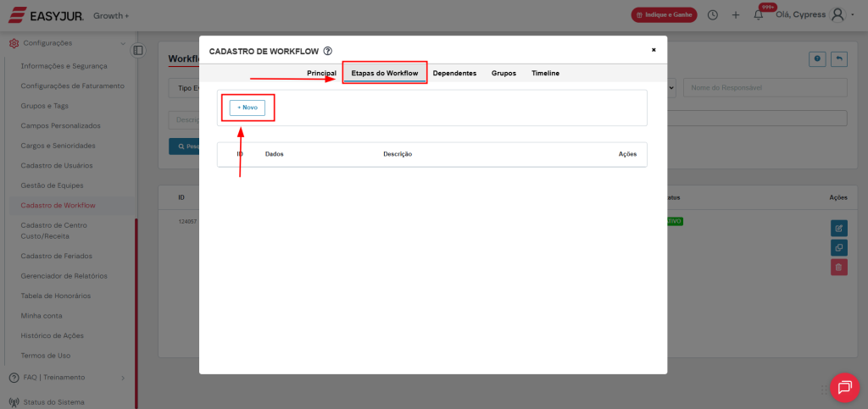Open the red chat support bubble
Image resolution: width=868 pixels, height=409 pixels.
[x=844, y=387]
